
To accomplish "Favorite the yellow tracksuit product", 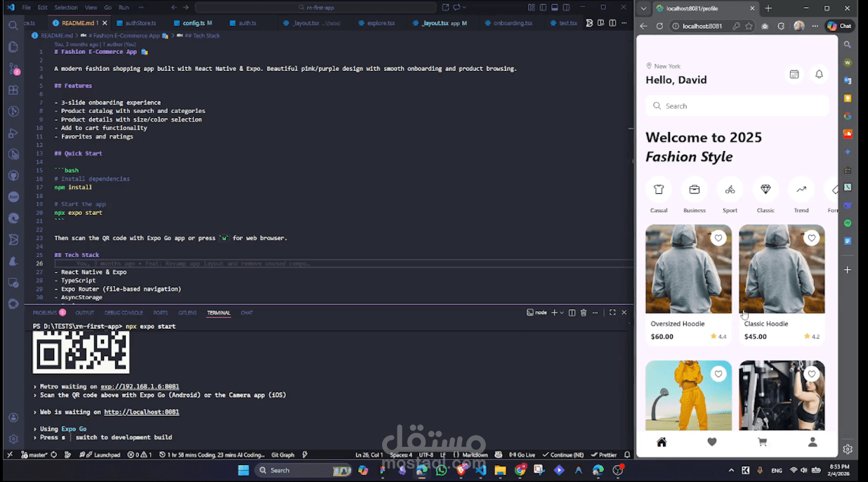I will (x=718, y=374).
